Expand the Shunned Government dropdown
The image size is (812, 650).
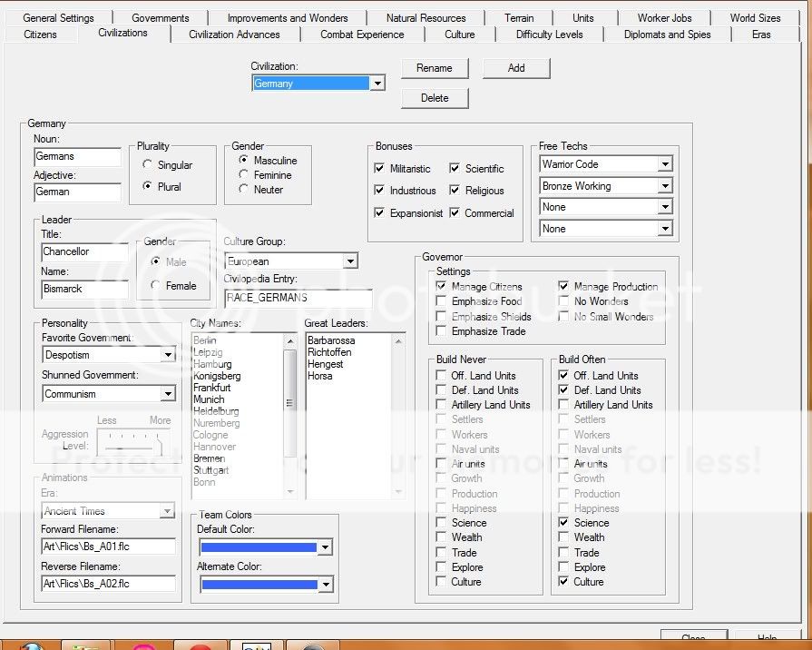click(168, 394)
